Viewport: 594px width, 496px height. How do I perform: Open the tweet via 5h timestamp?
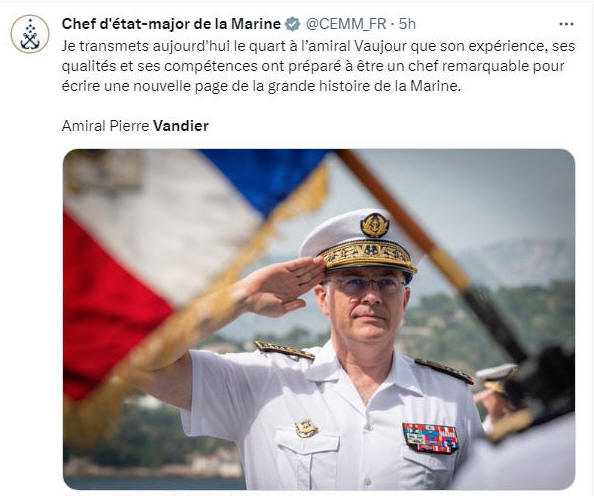(x=407, y=24)
